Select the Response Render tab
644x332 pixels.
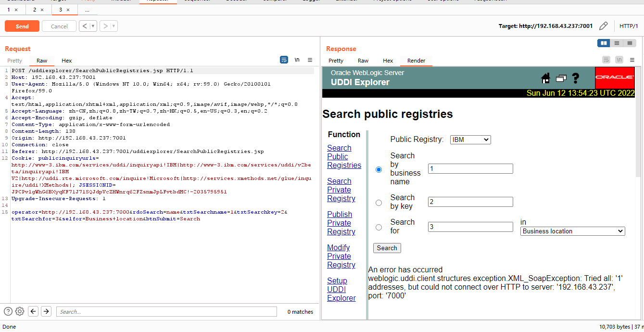(416, 61)
